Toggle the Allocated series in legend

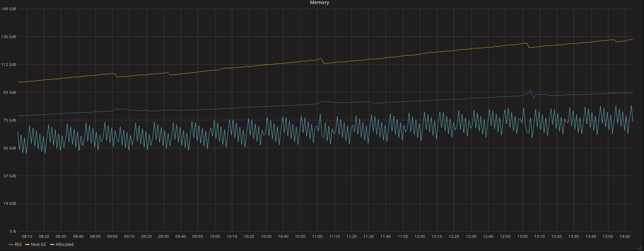click(x=65, y=245)
